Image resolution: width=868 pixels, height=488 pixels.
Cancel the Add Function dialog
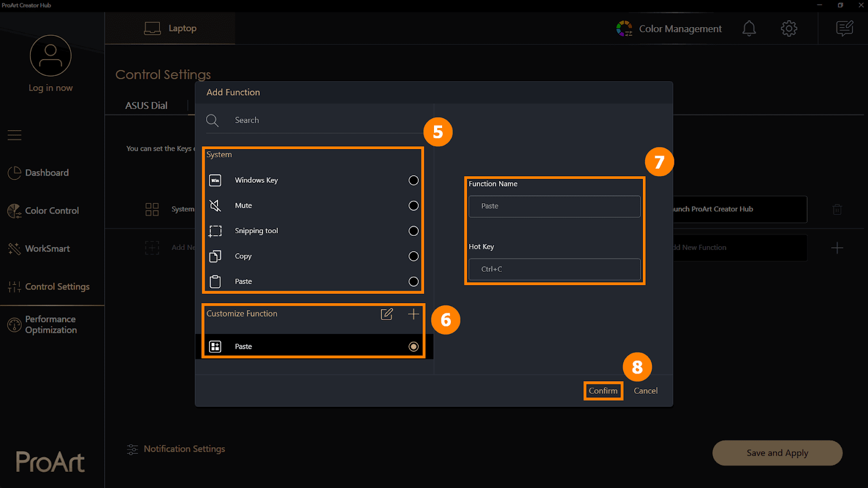point(646,391)
